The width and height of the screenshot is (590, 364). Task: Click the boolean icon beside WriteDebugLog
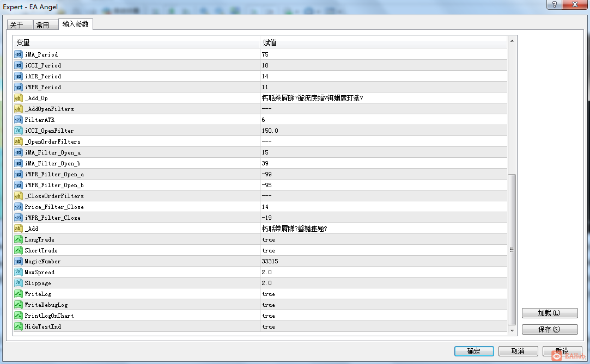tap(18, 305)
